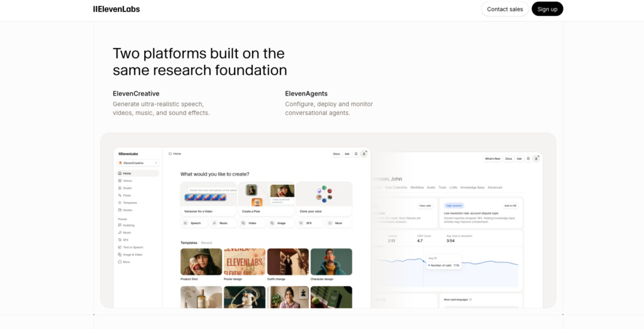The image size is (644, 329).
Task: Open the tennis player template thumbnail
Action: 245,297
